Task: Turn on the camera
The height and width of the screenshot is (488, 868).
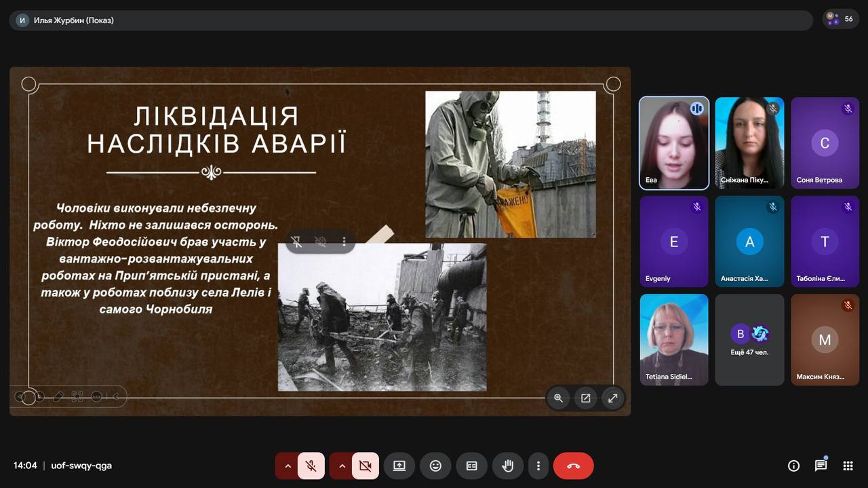Action: tap(365, 466)
